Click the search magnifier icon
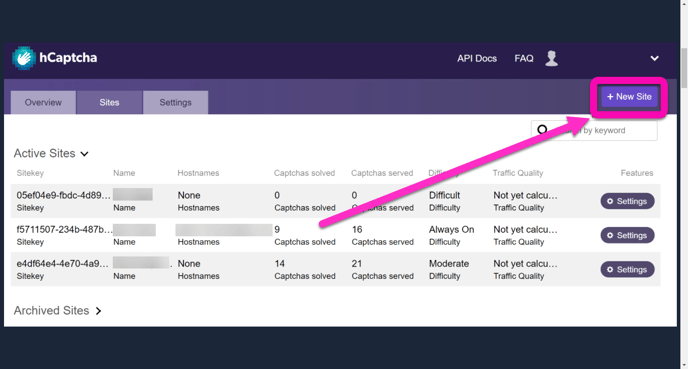Screen dimensions: 688x369 point(542,130)
